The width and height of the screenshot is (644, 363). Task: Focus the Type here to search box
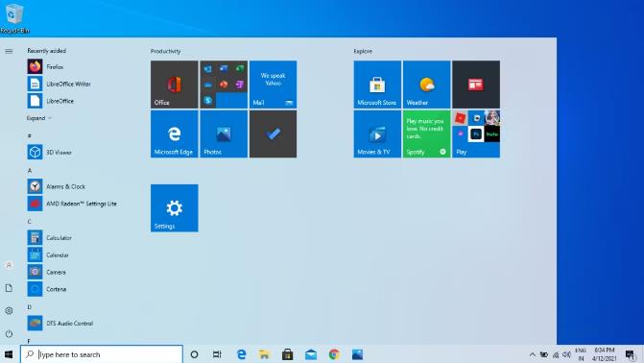(102, 354)
